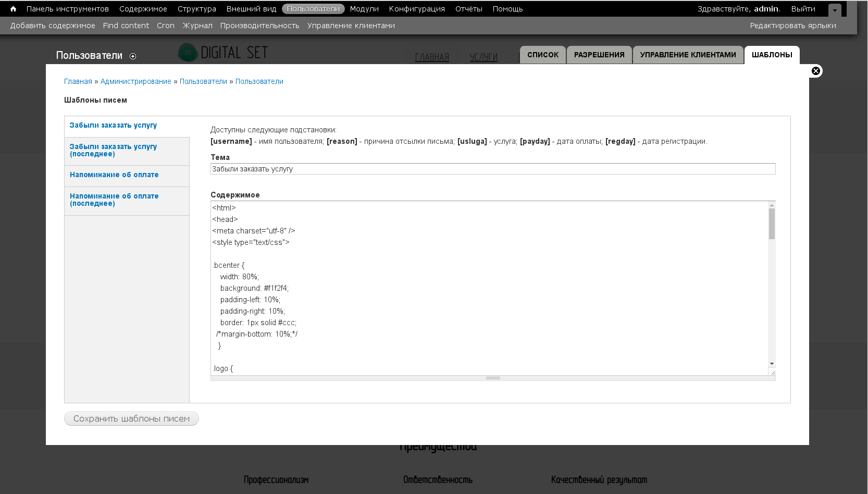Image resolution: width=868 pixels, height=494 pixels.
Task: Click Редактировать ярлыки link
Action: (792, 26)
